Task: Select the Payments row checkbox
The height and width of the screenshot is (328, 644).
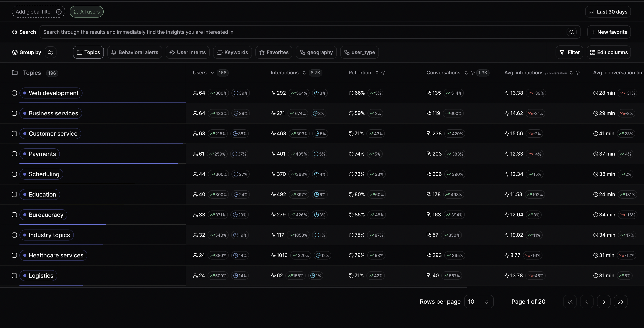Action: tap(15, 154)
